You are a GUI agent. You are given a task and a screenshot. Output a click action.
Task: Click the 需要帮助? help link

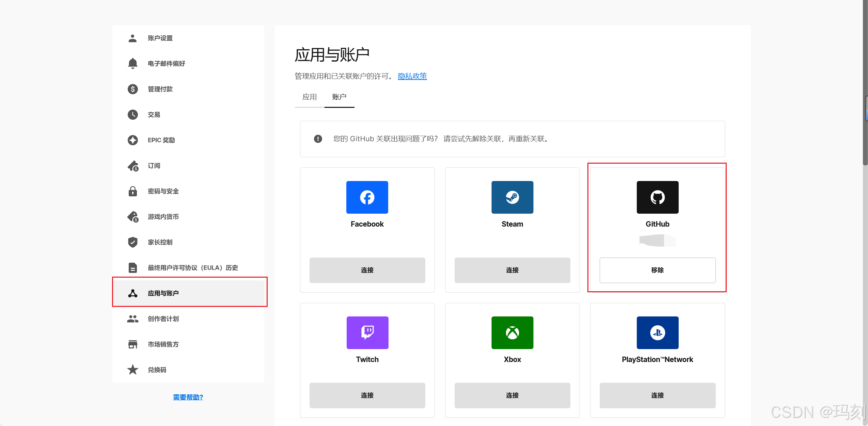pos(188,397)
